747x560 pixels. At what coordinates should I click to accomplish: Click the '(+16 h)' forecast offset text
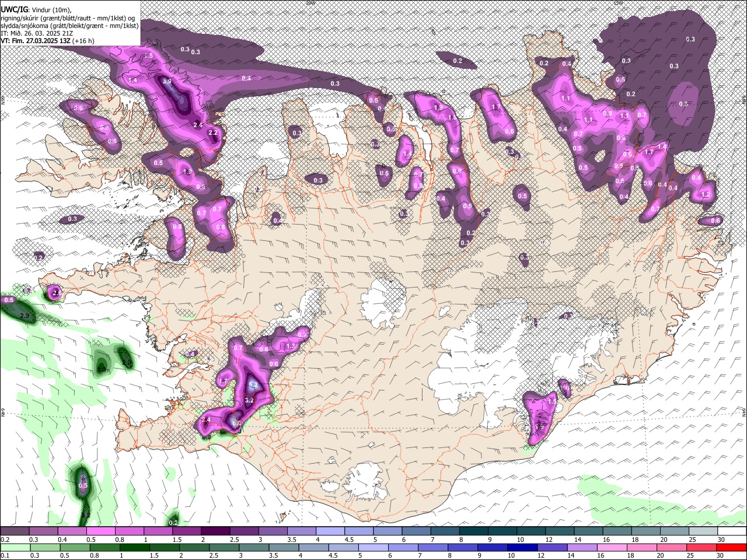(x=84, y=41)
